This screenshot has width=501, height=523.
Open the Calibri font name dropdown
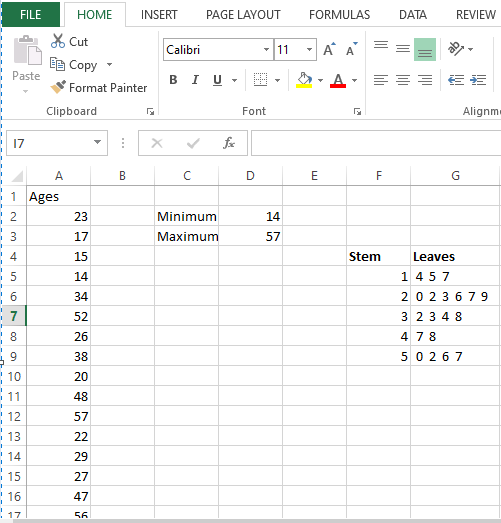(x=266, y=49)
